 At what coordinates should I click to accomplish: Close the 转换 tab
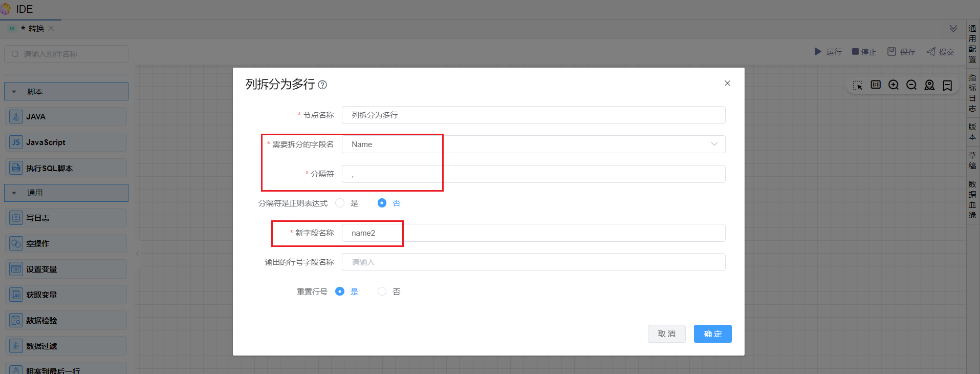(51, 28)
